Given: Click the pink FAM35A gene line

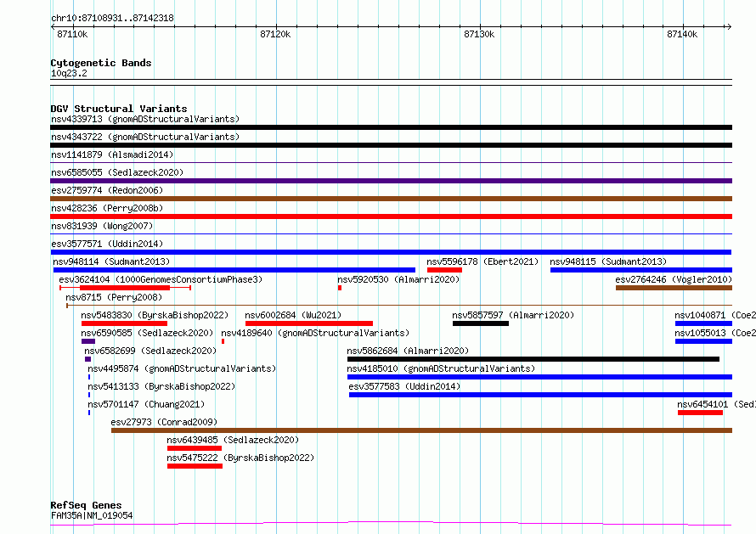Looking at the screenshot, I should (x=391, y=524).
